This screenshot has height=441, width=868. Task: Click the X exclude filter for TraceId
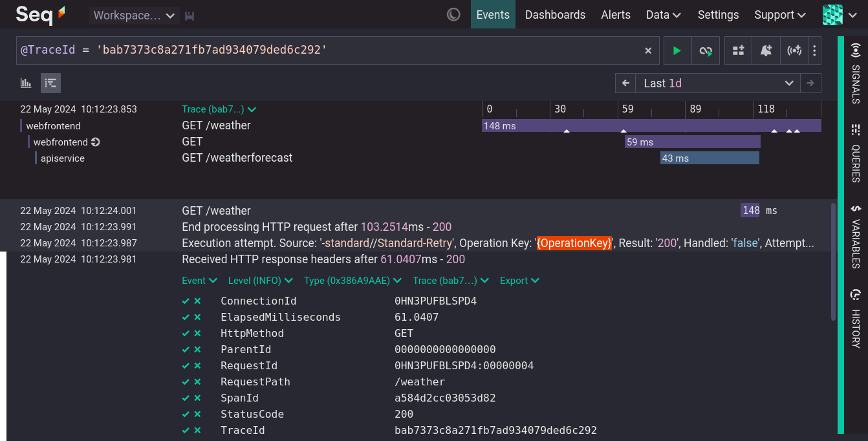pos(197,431)
